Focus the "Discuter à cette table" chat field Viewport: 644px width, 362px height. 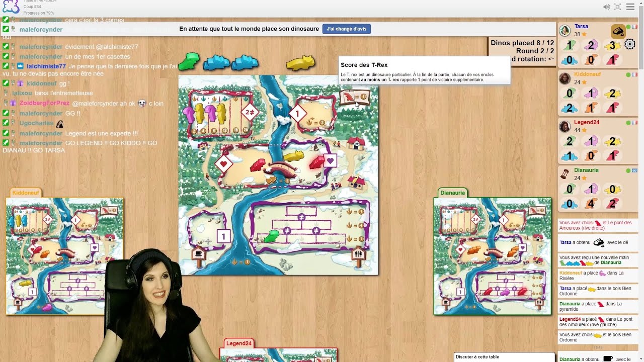[x=504, y=357]
